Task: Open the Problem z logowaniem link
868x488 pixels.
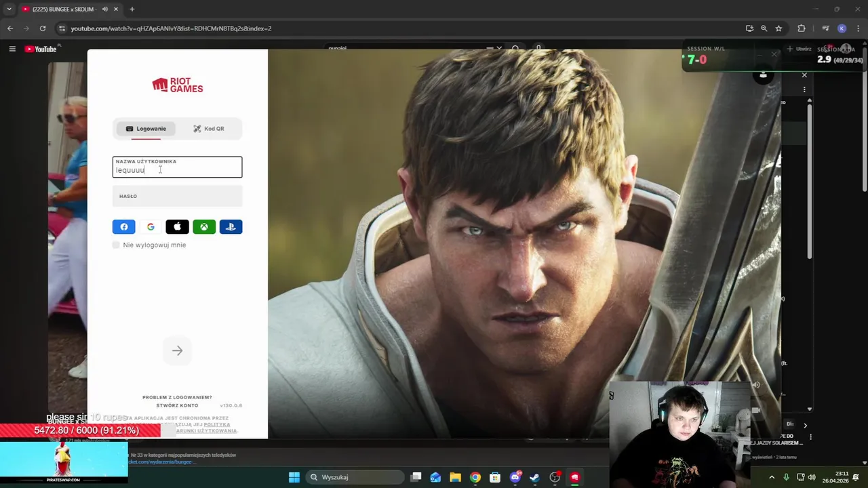Action: 177,397
